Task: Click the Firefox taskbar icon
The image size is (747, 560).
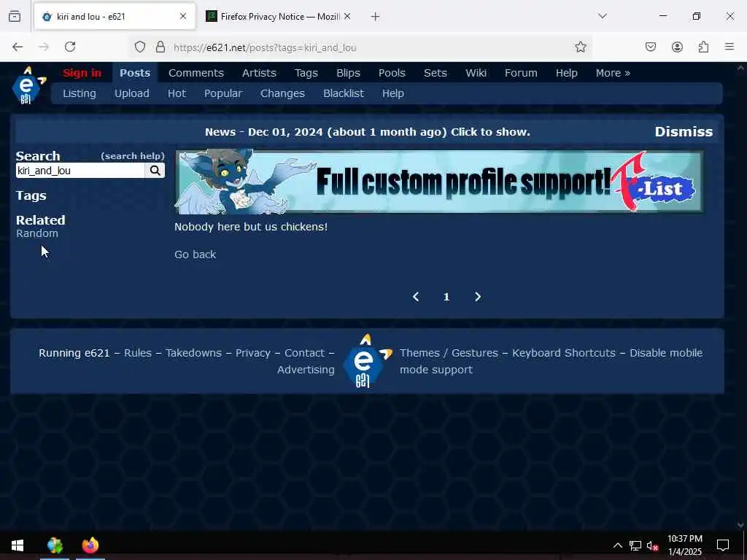Action: (x=90, y=545)
